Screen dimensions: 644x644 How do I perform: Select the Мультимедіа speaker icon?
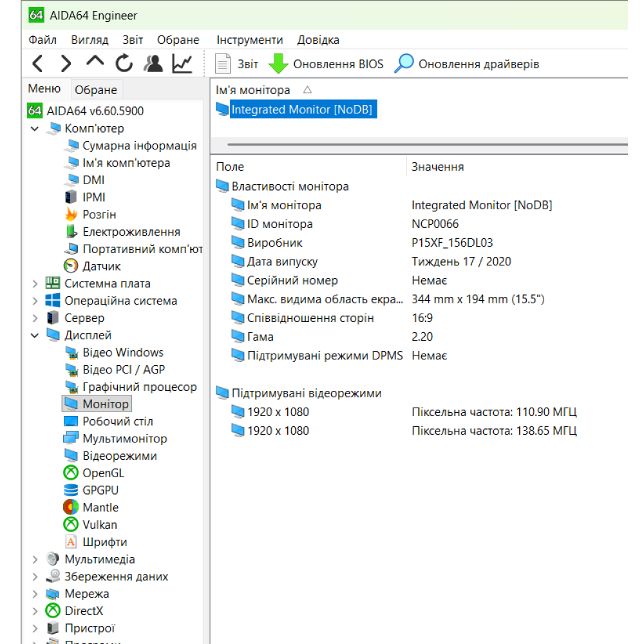pyautogui.click(x=53, y=559)
